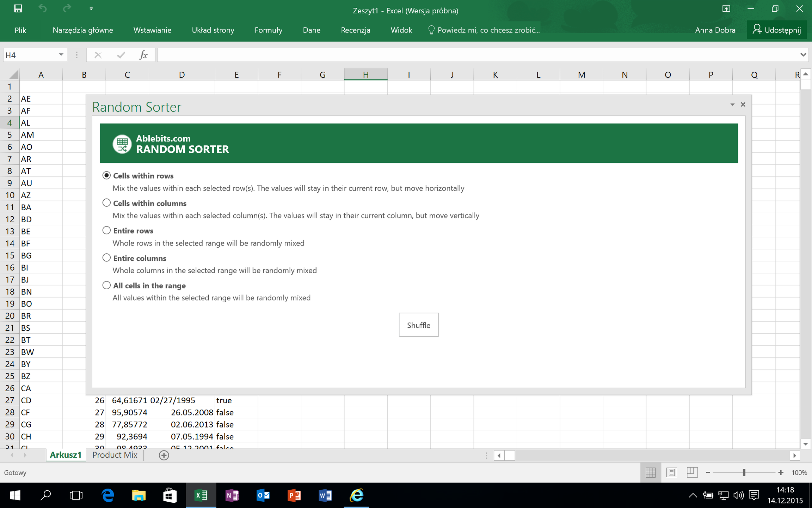This screenshot has width=812, height=508.
Task: Click the zoom slider handle
Action: tap(744, 473)
